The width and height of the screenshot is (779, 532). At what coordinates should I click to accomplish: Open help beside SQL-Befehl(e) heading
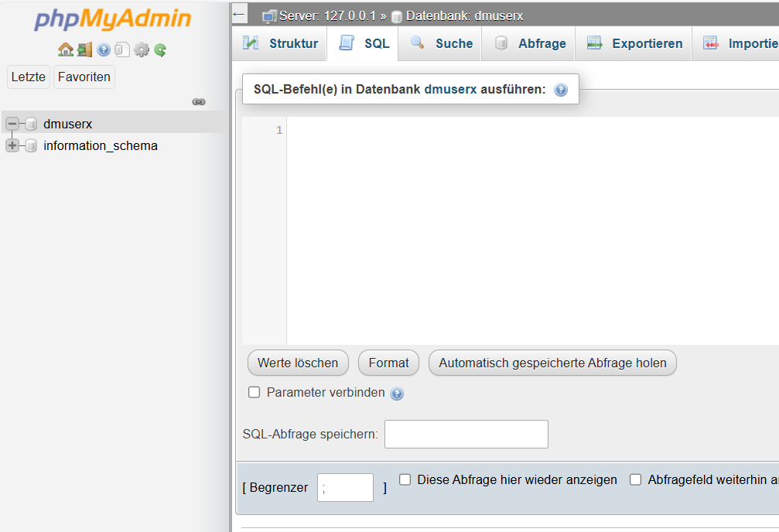click(x=560, y=90)
